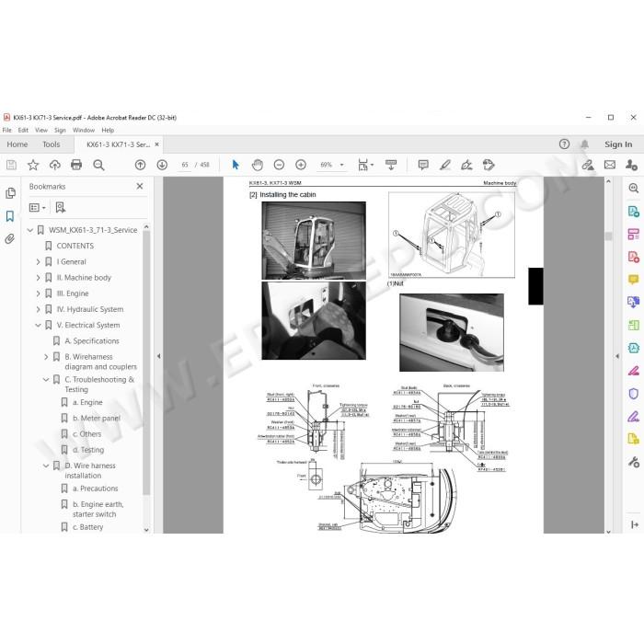
Task: Switch to the Home tab
Action: [x=17, y=144]
